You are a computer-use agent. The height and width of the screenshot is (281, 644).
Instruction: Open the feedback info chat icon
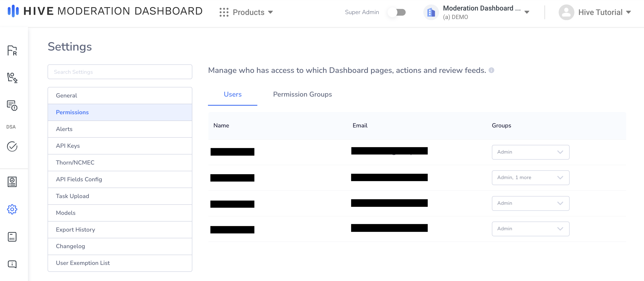[x=12, y=264]
